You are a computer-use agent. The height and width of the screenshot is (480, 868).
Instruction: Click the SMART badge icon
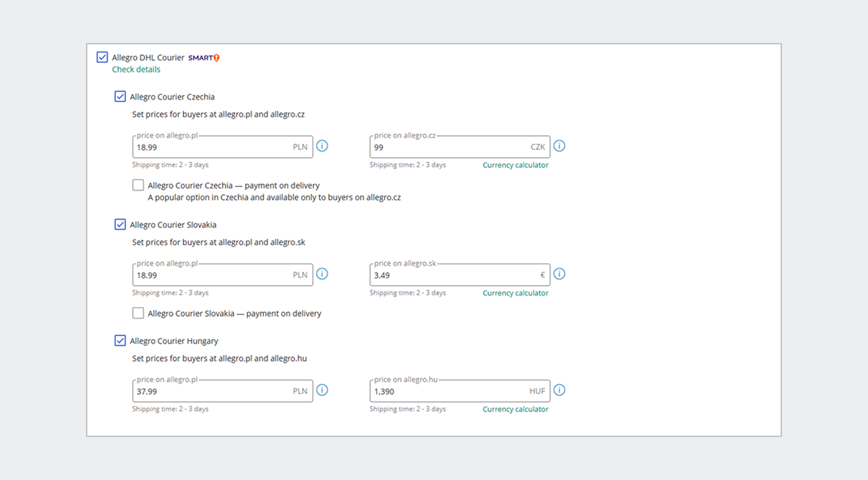pyautogui.click(x=204, y=58)
